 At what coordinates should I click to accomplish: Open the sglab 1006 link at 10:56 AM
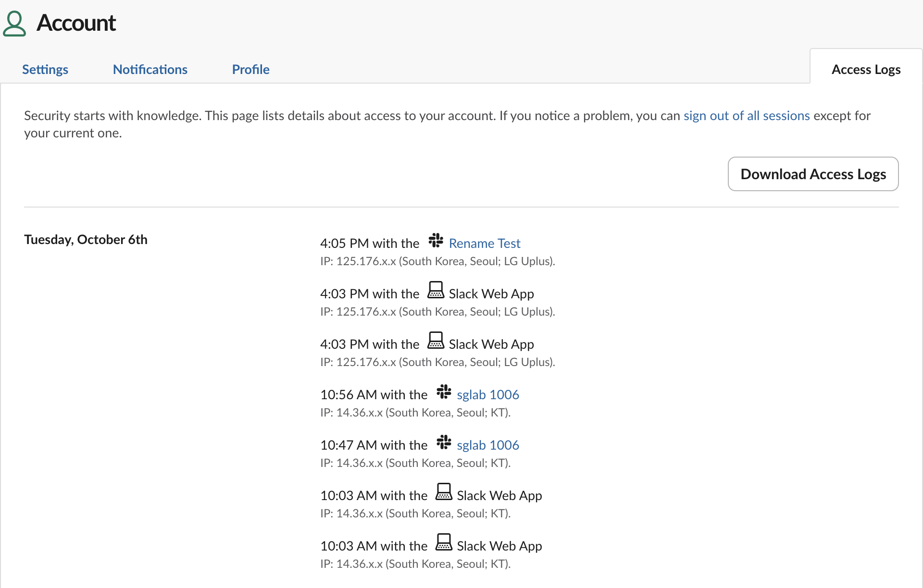(x=488, y=395)
